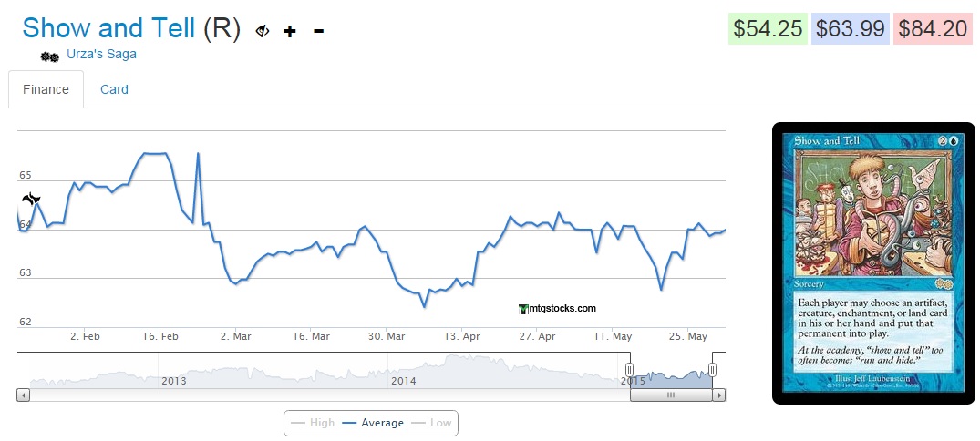980x441 pixels.
Task: Open the Urza's Saga set link
Action: click(101, 54)
